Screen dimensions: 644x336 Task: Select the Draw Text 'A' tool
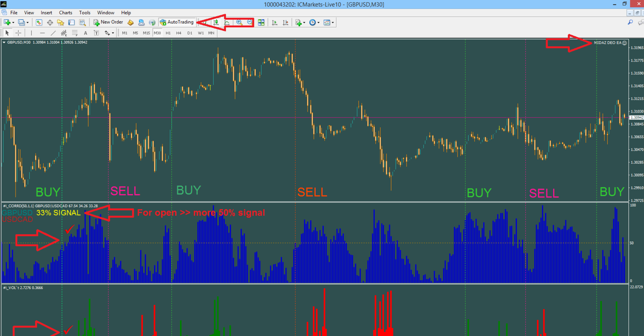click(x=86, y=33)
